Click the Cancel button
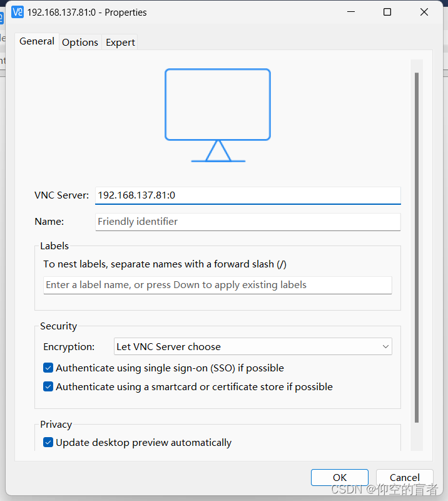448x501 pixels. (x=405, y=477)
